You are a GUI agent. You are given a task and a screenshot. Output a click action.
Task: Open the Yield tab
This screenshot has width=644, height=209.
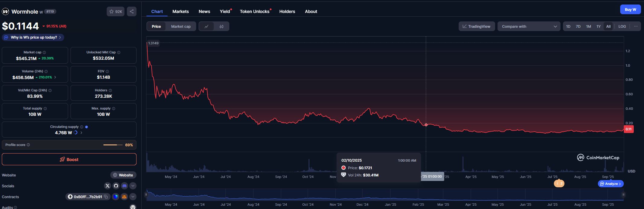coord(225,11)
